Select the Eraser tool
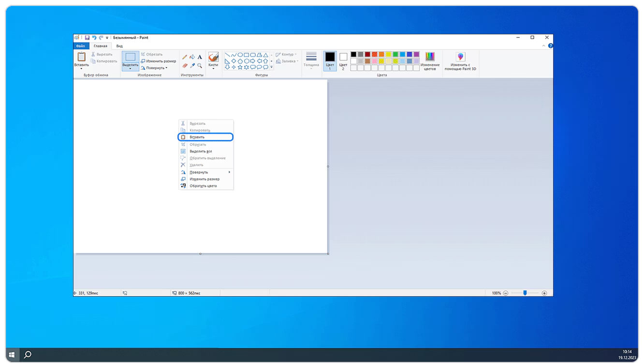The image size is (644, 363). 185,65
